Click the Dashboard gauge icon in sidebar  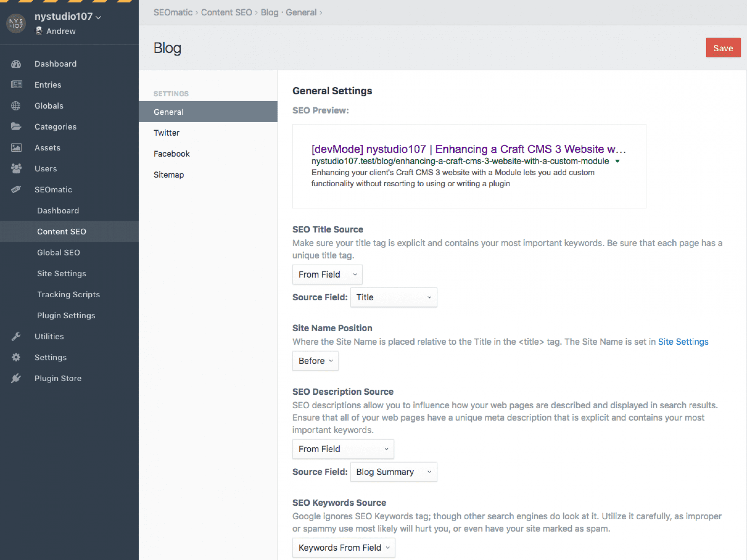click(16, 64)
